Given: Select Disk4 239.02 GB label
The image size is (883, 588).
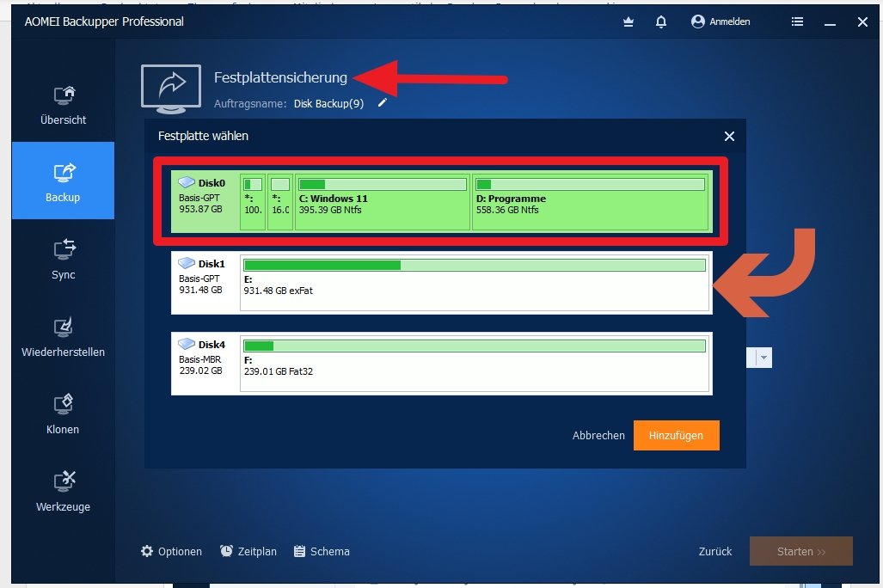Looking at the screenshot, I should [x=205, y=364].
